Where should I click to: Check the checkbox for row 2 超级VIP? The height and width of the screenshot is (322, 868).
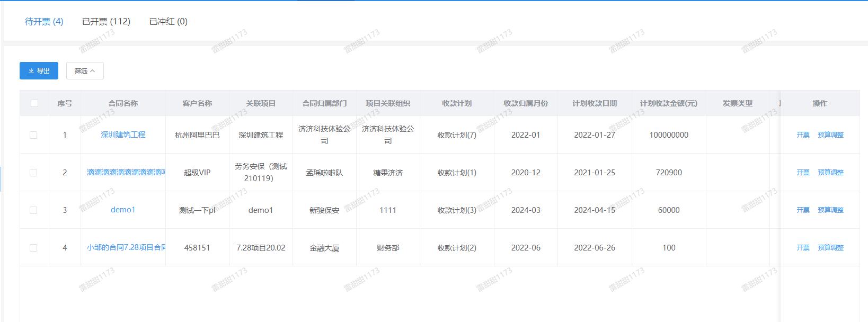click(33, 173)
